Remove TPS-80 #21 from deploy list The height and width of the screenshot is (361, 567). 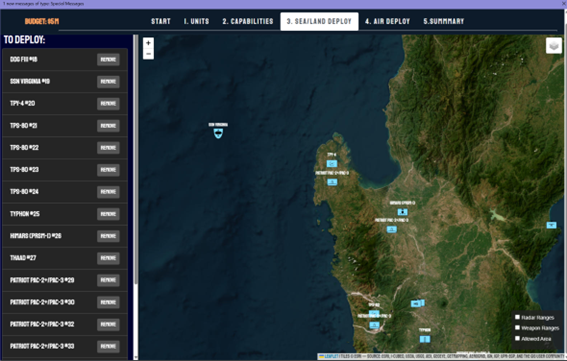108,126
